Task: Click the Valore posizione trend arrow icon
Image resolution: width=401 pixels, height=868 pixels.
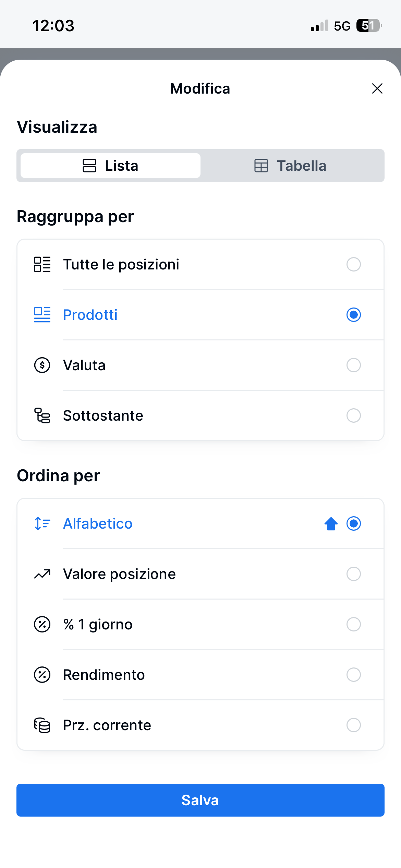Action: click(42, 574)
